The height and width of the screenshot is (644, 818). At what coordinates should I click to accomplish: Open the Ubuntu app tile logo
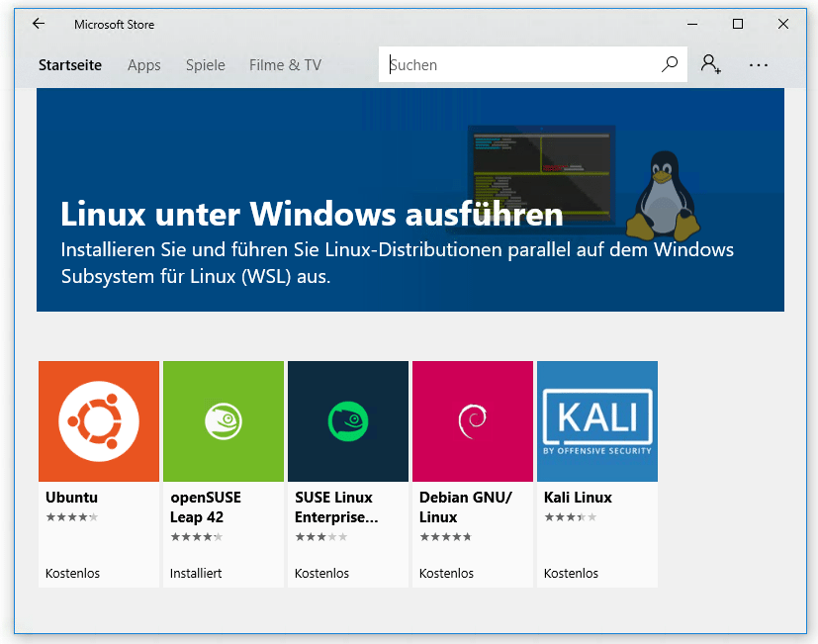click(99, 421)
